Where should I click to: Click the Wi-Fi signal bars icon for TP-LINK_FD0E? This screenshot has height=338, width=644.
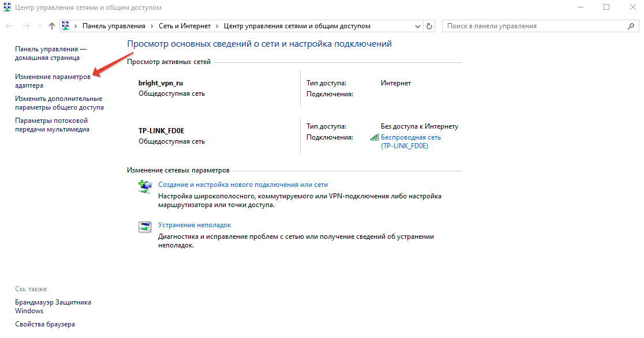375,138
